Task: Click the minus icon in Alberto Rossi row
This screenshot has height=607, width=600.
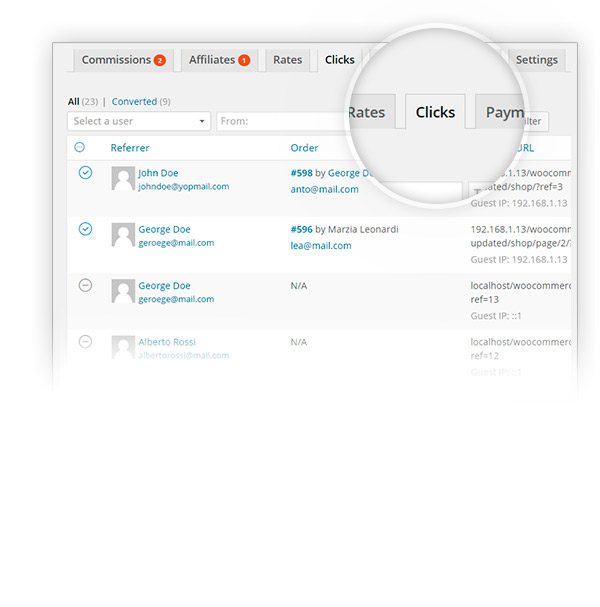Action: 85,341
